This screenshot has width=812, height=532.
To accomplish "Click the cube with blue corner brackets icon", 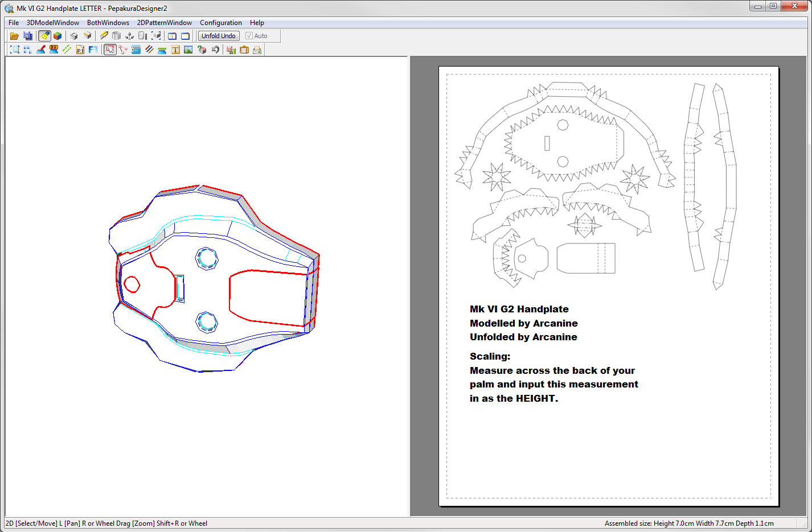I will (x=156, y=36).
